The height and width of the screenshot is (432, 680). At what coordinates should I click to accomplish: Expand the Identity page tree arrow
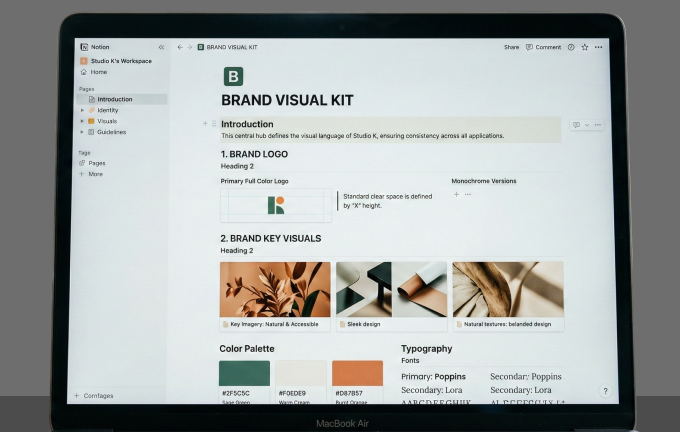click(x=82, y=110)
